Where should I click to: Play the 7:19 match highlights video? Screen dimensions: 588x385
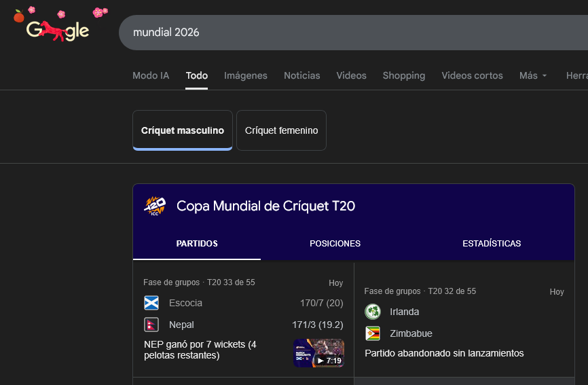click(318, 353)
